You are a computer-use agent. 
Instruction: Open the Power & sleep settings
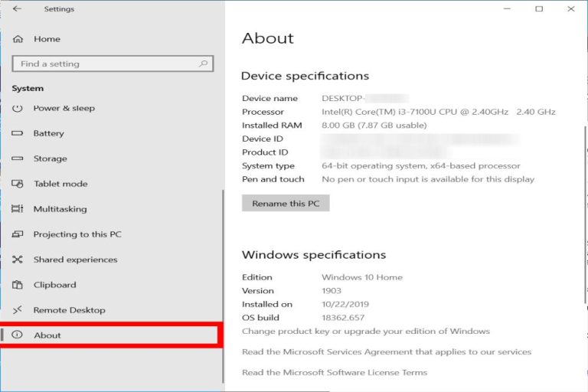(64, 108)
